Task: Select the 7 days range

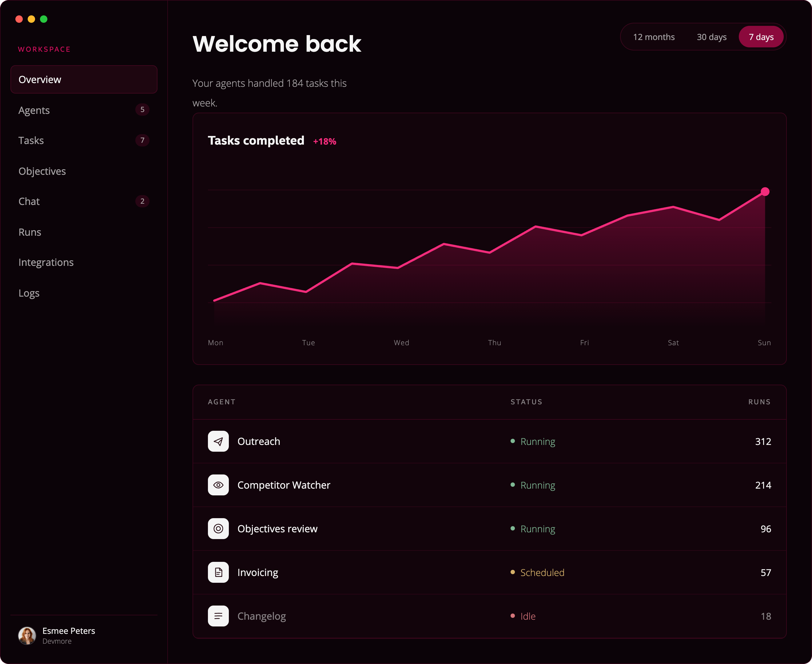Action: tap(761, 37)
